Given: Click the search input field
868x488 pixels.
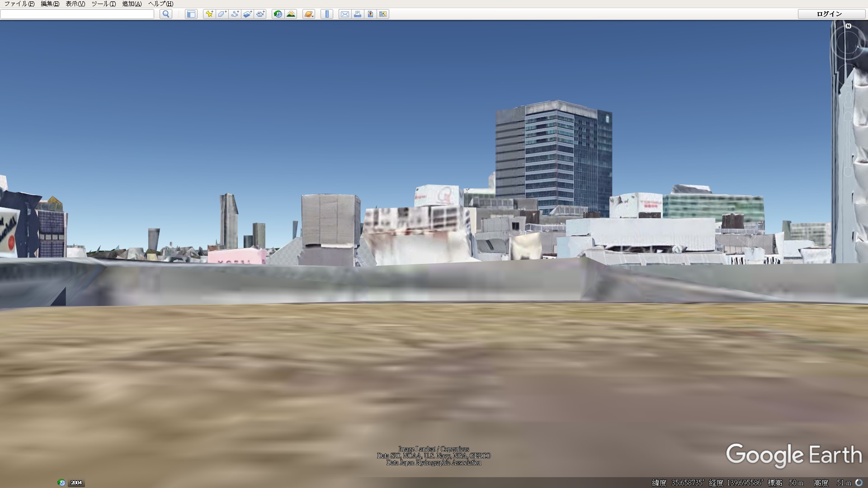Looking at the screenshot, I should tap(77, 14).
